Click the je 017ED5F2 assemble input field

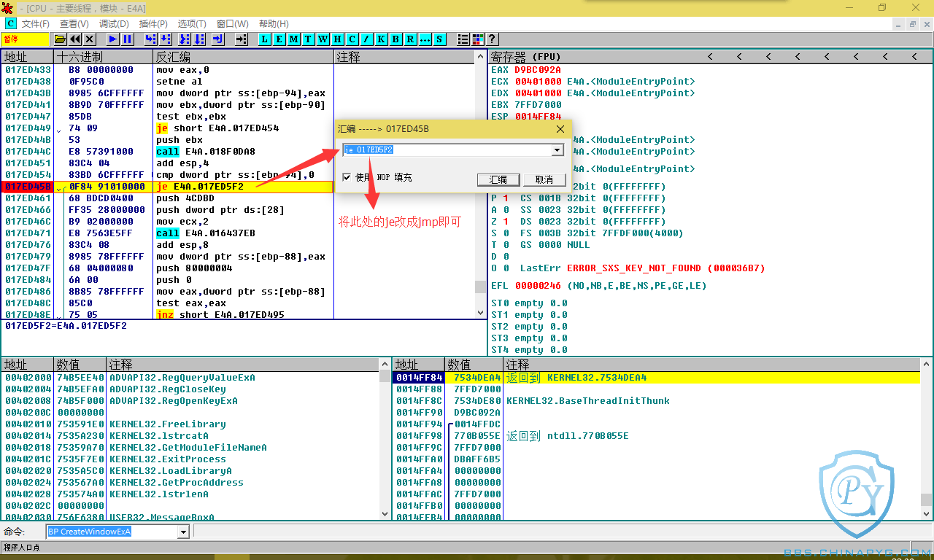pyautogui.click(x=447, y=150)
